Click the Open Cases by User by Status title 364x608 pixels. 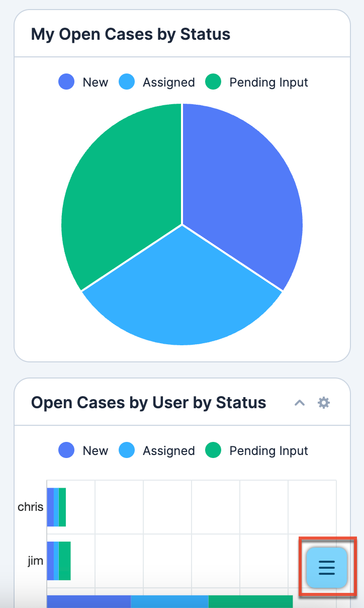[x=148, y=403]
